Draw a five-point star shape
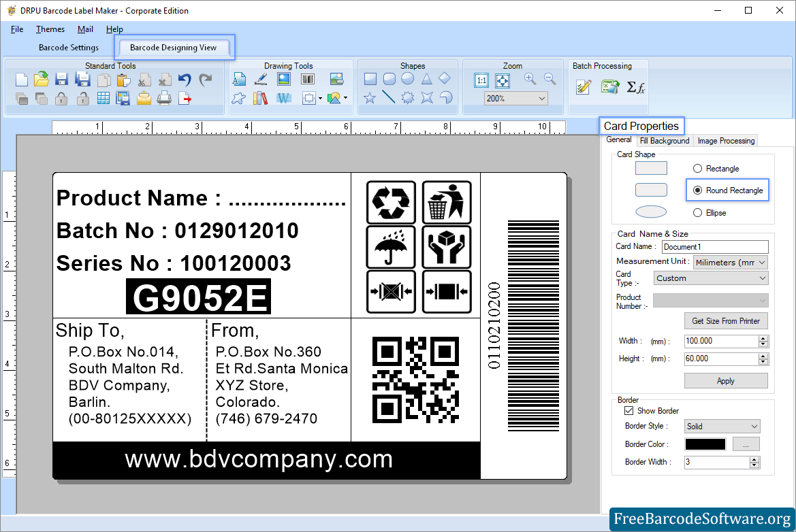This screenshot has width=796, height=532. (370, 97)
